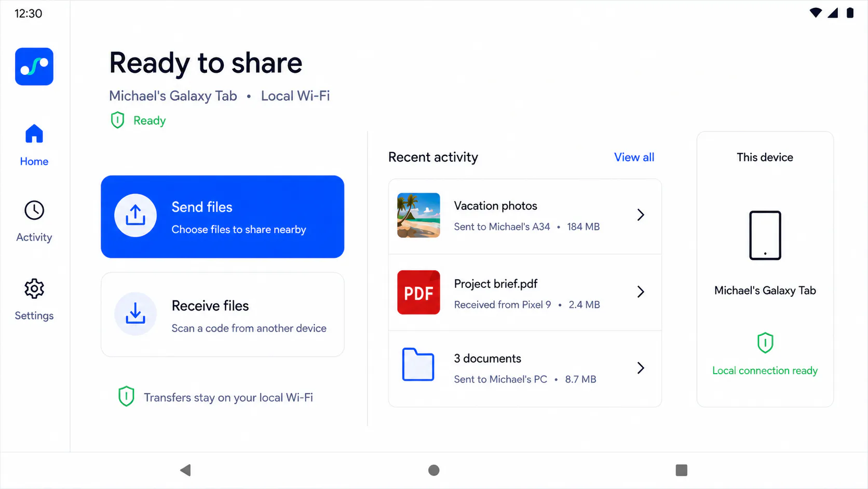
Task: Tap the blue folder icon for 3 documents
Action: click(x=418, y=364)
